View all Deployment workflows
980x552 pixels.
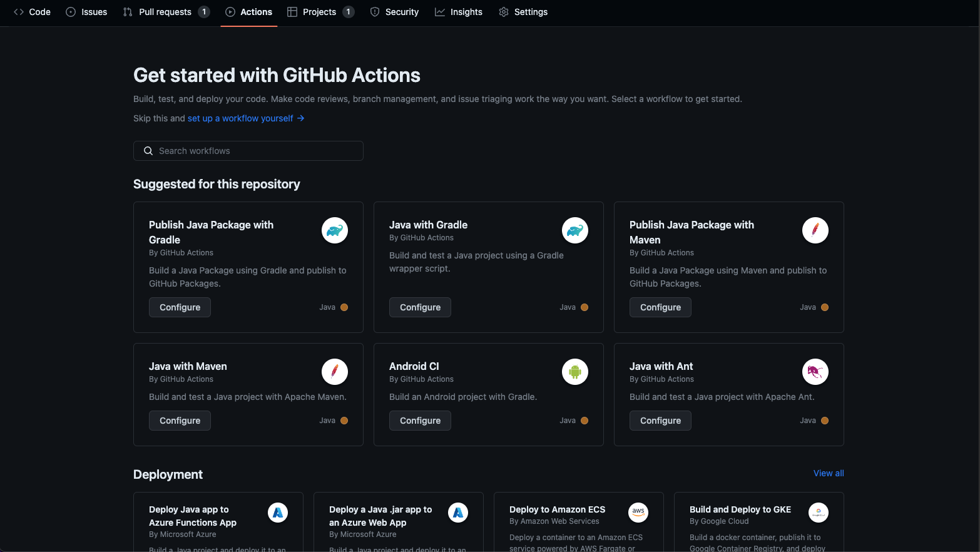829,473
